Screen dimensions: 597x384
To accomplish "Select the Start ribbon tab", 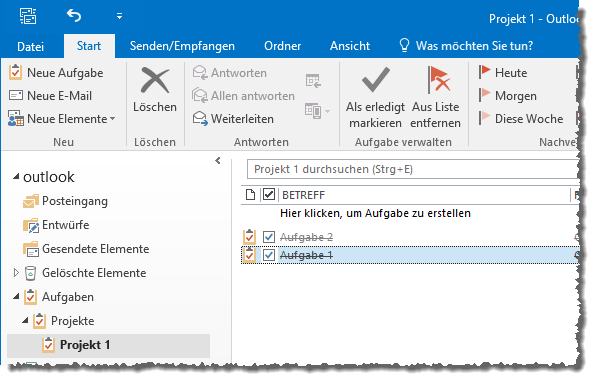I will pyautogui.click(x=89, y=46).
